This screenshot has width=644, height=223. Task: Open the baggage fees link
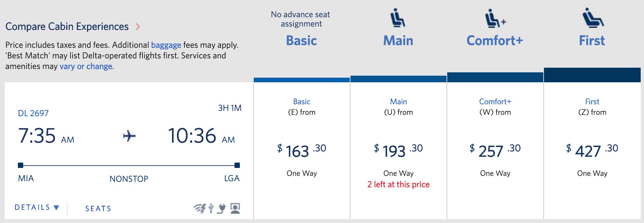tap(166, 45)
